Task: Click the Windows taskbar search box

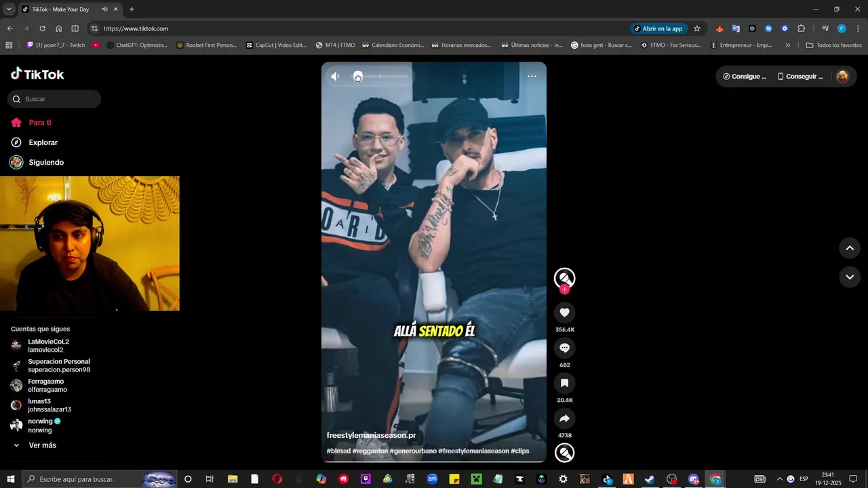Action: pyautogui.click(x=98, y=479)
